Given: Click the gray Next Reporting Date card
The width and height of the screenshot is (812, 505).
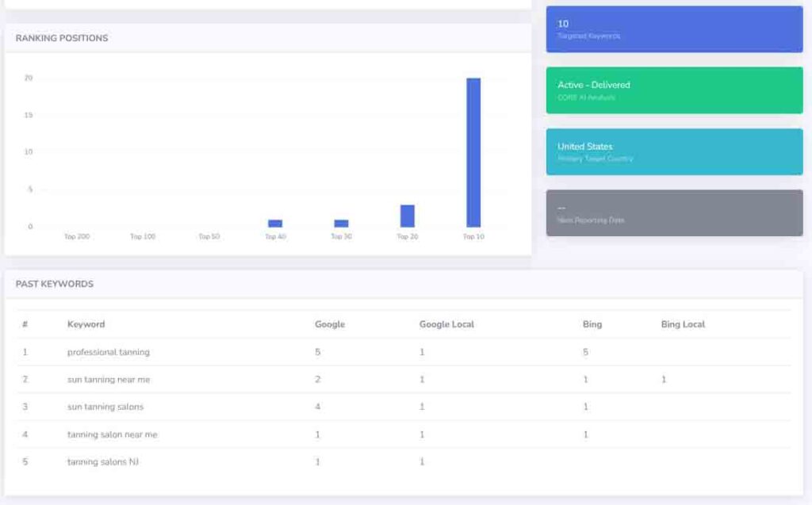Looking at the screenshot, I should 674,212.
